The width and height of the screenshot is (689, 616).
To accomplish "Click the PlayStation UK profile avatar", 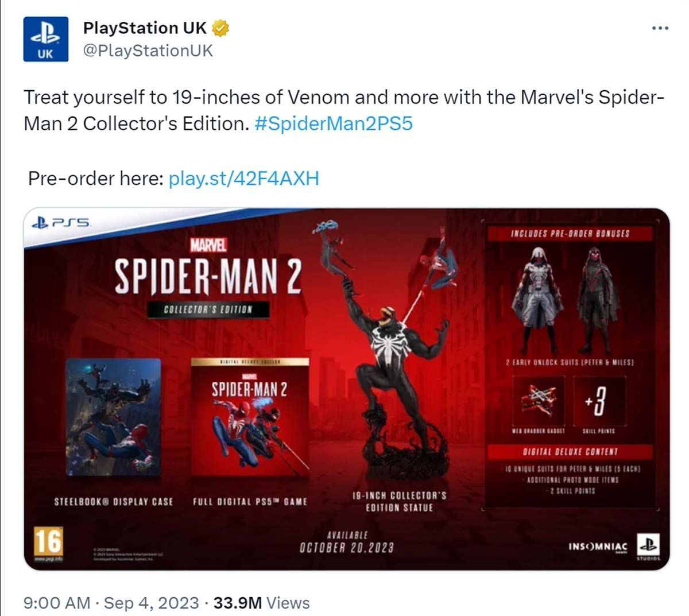I will coord(45,39).
